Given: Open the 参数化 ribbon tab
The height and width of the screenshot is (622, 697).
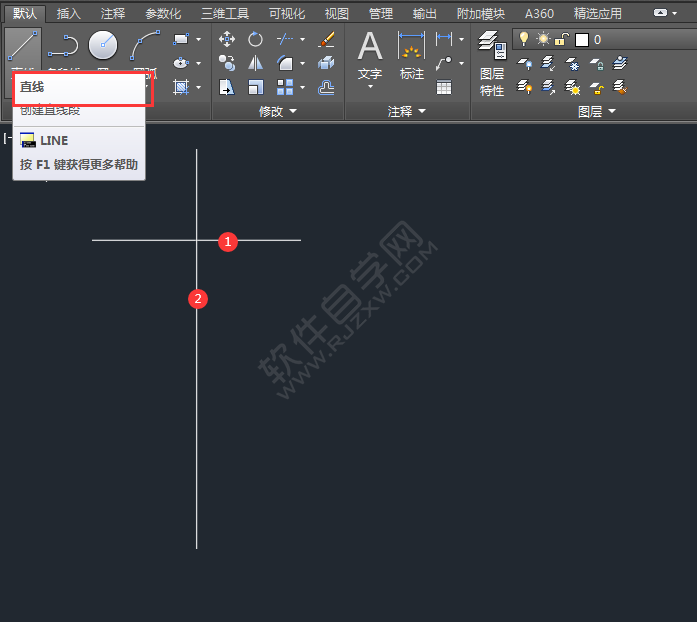Looking at the screenshot, I should click(163, 14).
